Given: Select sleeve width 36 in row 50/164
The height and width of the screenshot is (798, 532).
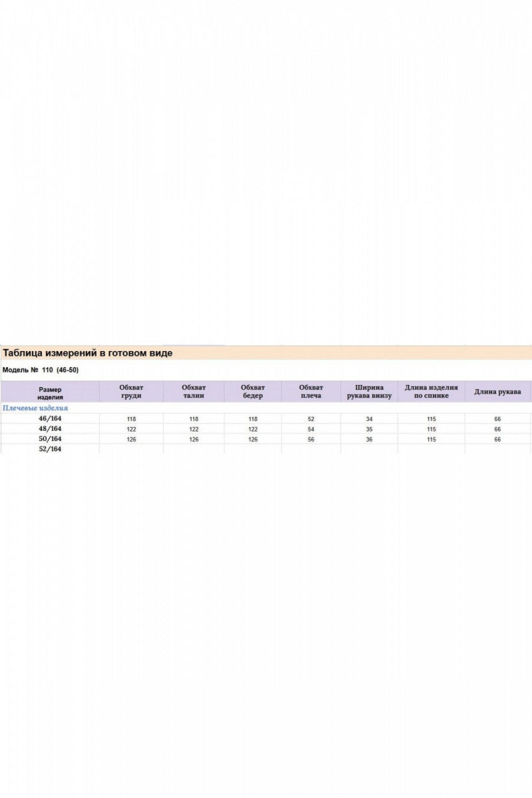Looking at the screenshot, I should (x=370, y=440).
